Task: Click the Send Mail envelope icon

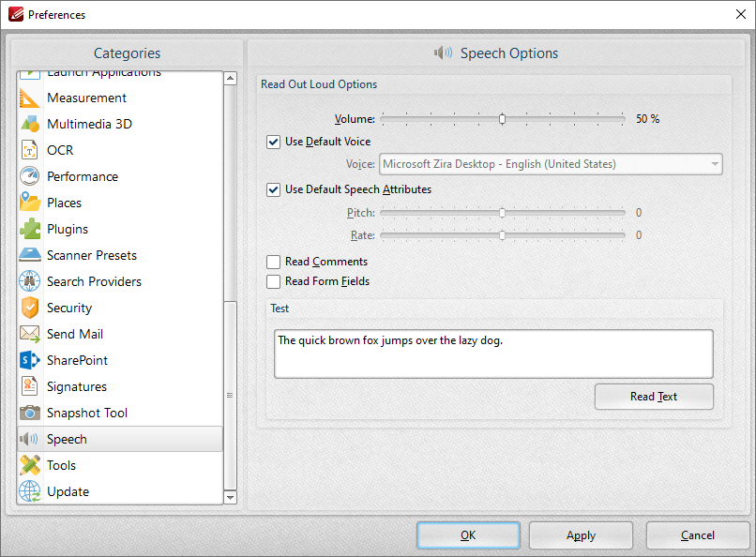Action: point(29,334)
